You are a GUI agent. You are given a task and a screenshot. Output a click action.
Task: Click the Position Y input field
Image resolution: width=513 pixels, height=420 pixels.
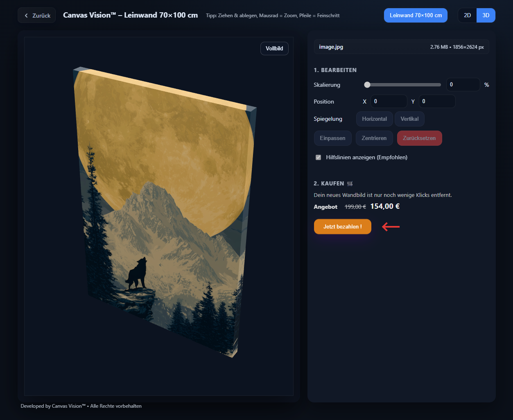[437, 102]
